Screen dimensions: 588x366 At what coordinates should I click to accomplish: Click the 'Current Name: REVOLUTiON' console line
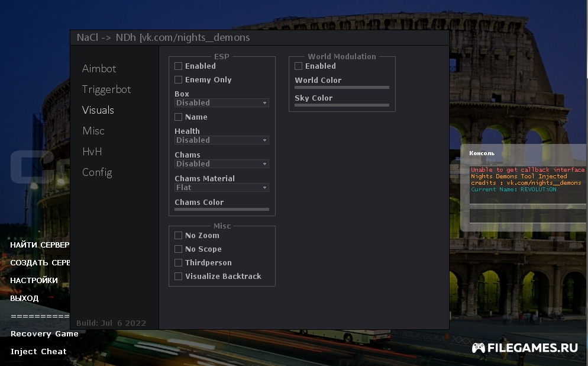point(513,189)
